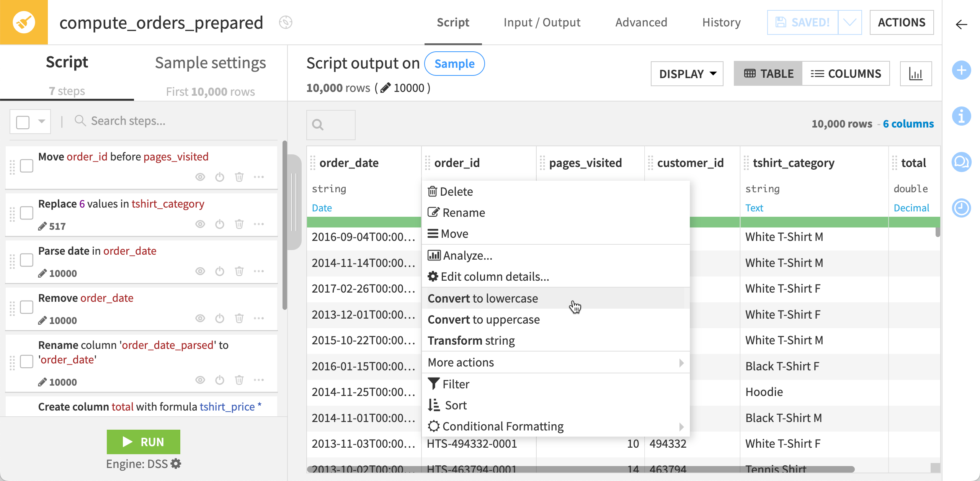Preview the 'Replace 6 values' step with eye icon
The width and height of the screenshot is (980, 481).
coord(200,224)
